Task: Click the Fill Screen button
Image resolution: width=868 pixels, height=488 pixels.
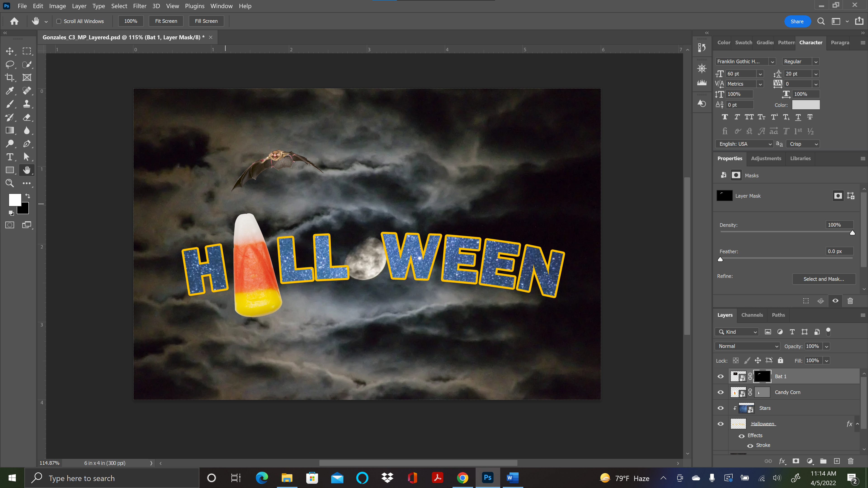Action: pos(206,21)
